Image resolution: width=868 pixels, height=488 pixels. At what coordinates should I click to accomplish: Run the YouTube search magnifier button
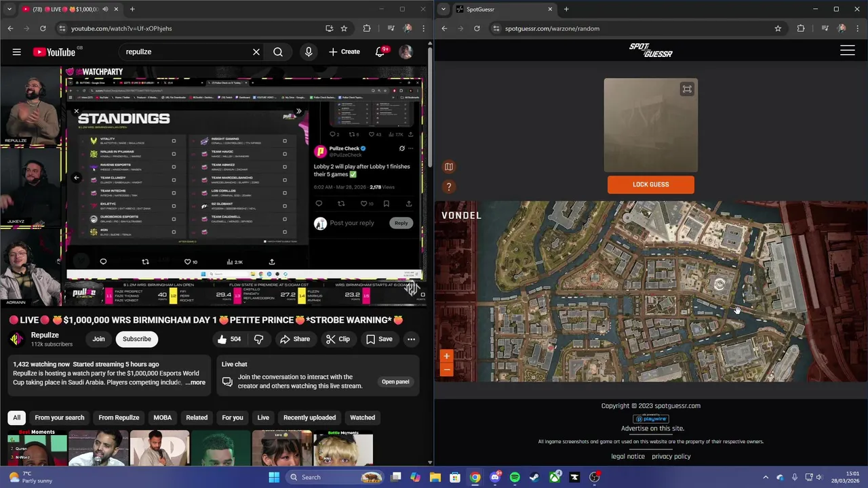tap(278, 52)
